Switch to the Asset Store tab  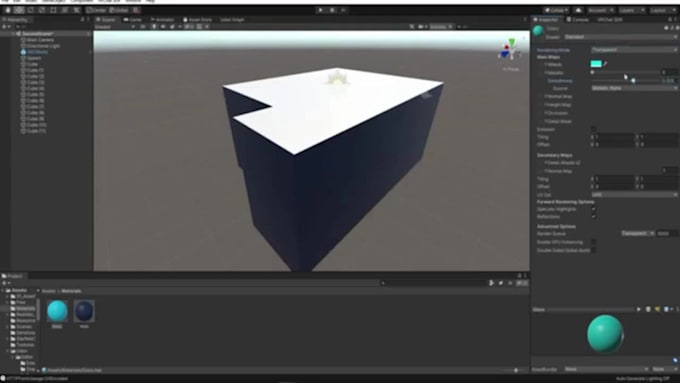coord(197,20)
